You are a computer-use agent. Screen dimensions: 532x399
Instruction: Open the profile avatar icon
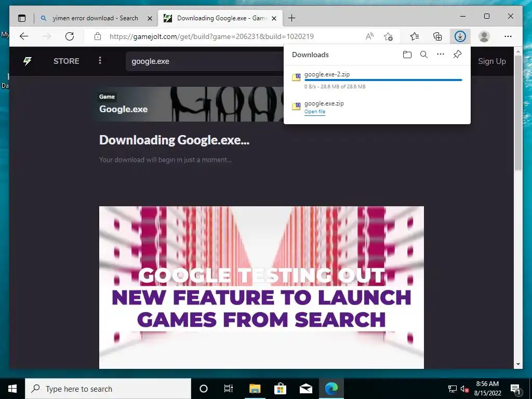pyautogui.click(x=484, y=36)
